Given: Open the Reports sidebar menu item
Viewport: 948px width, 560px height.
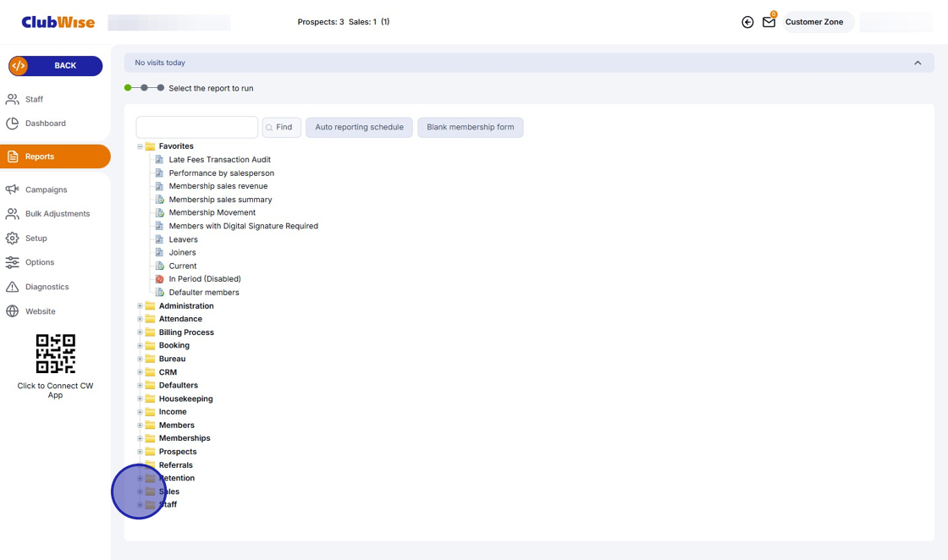Looking at the screenshot, I should (55, 156).
